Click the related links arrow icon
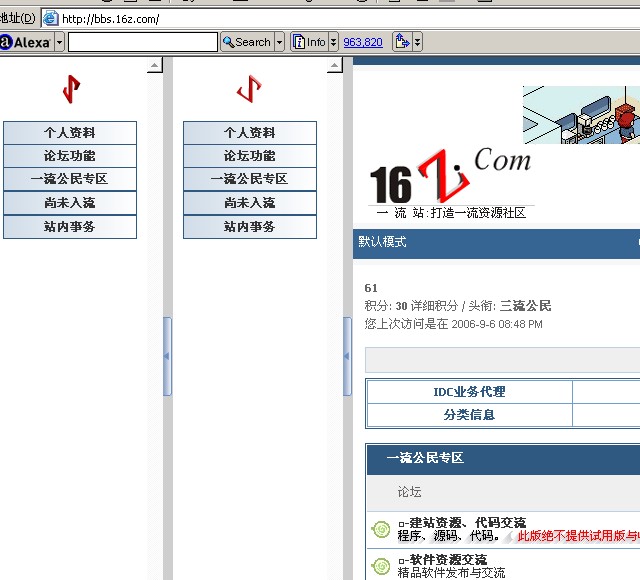The width and height of the screenshot is (640, 580). pyautogui.click(x=402, y=42)
